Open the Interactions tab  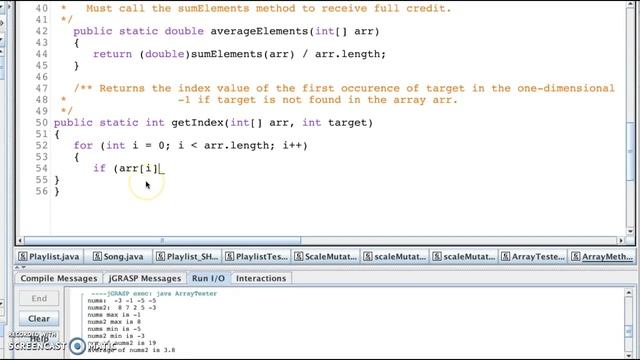click(261, 278)
